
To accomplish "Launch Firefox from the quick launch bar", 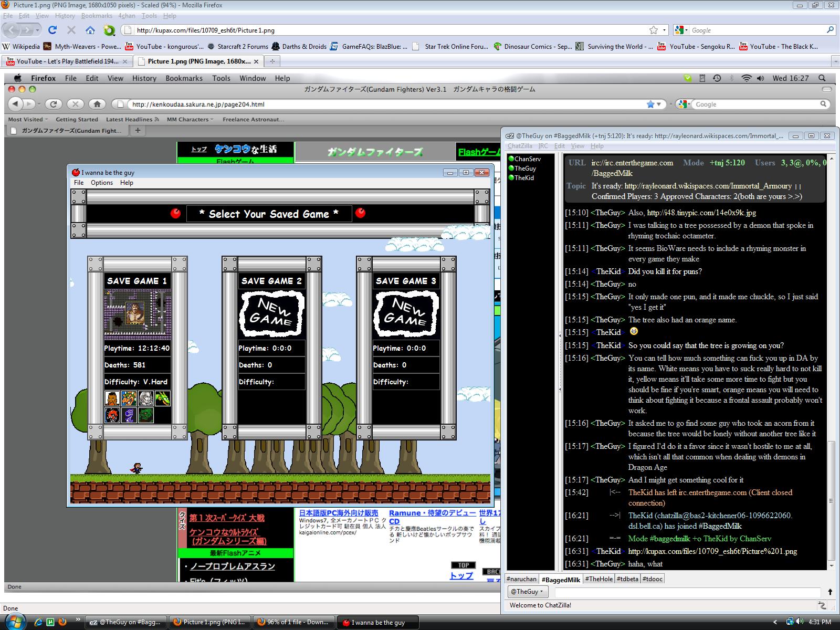I will point(62,622).
